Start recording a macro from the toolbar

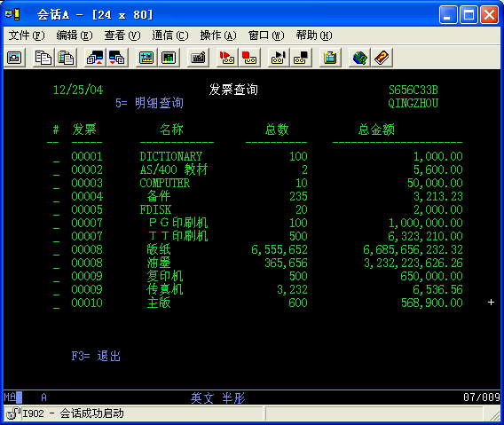(x=227, y=58)
